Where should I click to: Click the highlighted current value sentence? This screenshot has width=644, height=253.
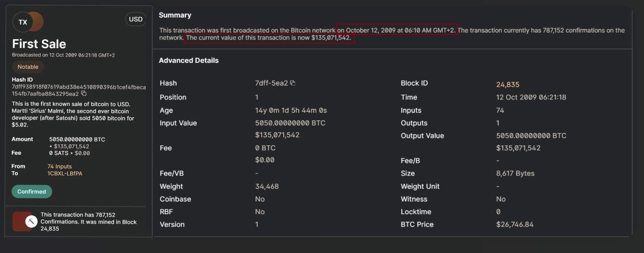coord(269,38)
